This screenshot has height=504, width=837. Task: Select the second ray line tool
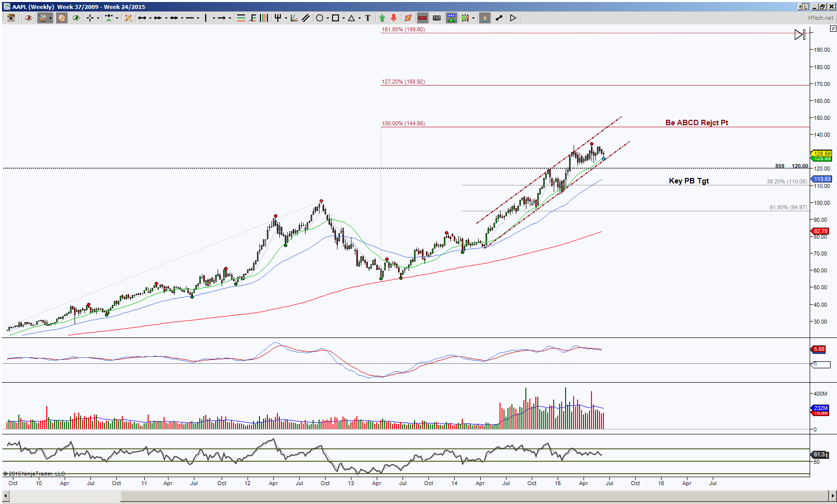(158, 18)
